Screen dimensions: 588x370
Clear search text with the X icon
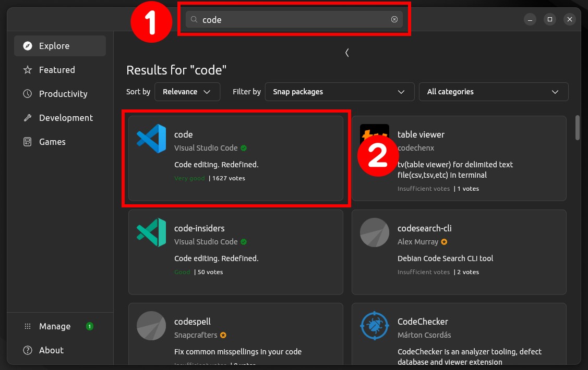(x=394, y=19)
